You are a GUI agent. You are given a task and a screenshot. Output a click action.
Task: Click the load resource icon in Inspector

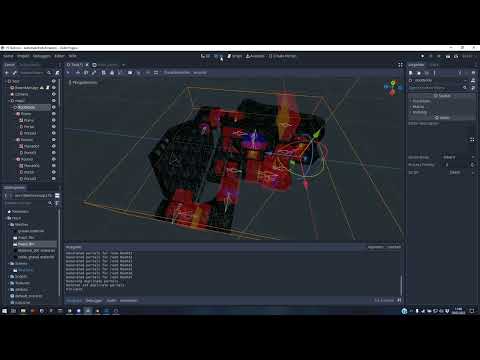419,73
